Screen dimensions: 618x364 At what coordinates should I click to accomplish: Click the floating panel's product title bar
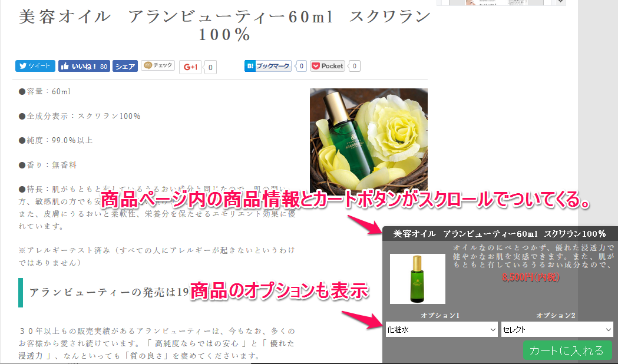tap(500, 234)
